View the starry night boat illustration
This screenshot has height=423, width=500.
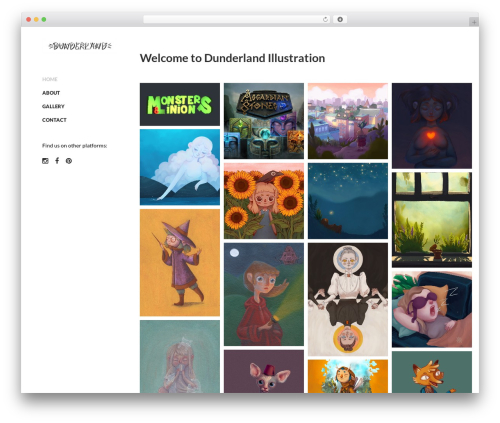coord(348,201)
